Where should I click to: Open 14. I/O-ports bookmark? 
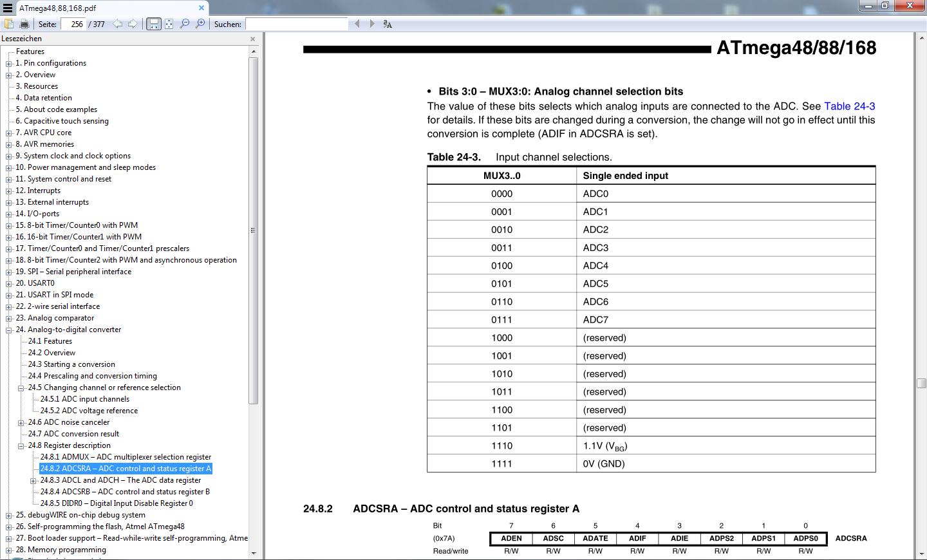pos(37,214)
